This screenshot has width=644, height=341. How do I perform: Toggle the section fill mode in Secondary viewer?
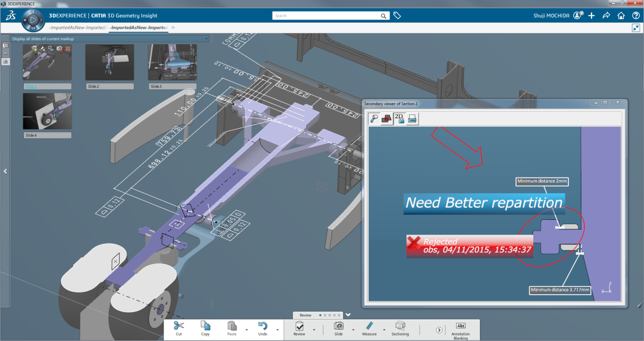(386, 119)
